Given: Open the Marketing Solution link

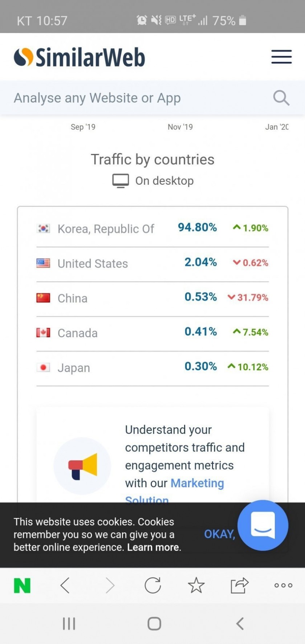Looking at the screenshot, I should (x=197, y=484).
